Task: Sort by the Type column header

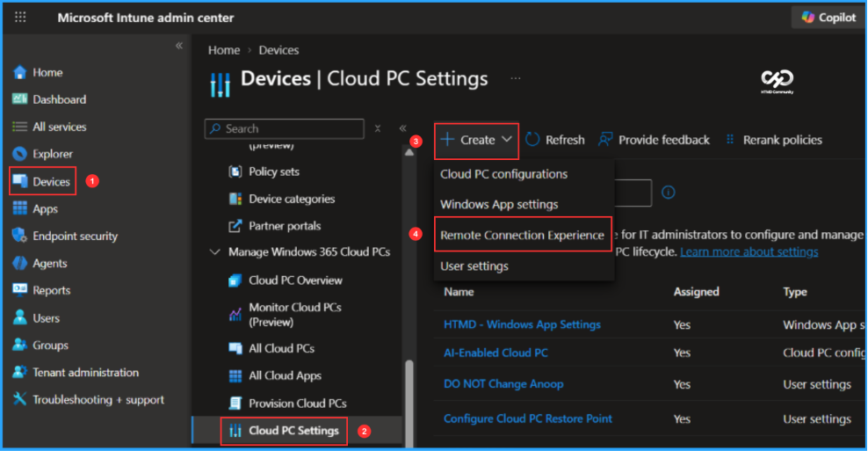Action: 794,292
